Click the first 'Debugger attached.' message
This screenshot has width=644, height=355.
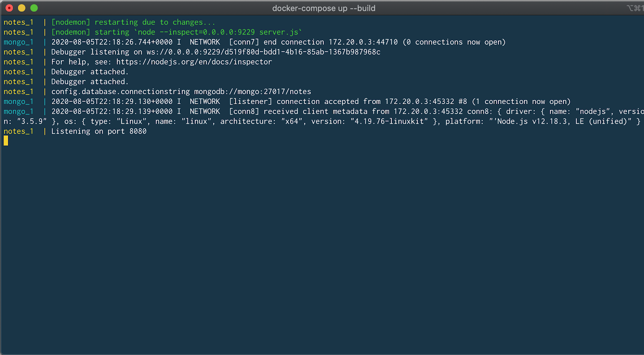[90, 72]
